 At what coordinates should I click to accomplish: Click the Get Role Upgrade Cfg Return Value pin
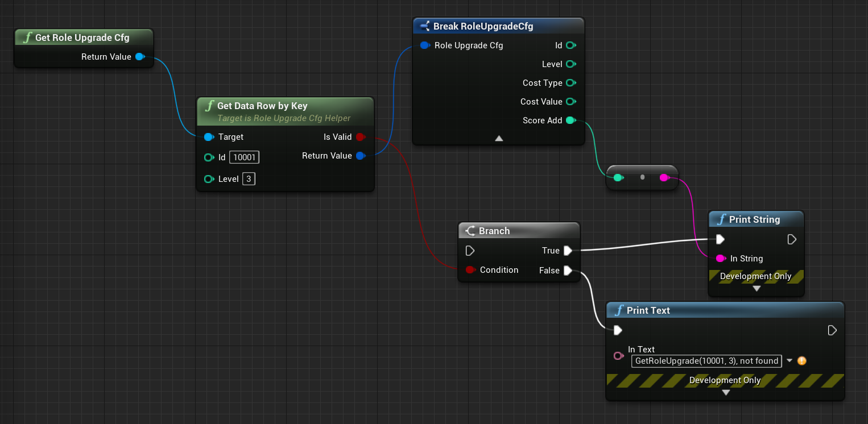pyautogui.click(x=139, y=57)
